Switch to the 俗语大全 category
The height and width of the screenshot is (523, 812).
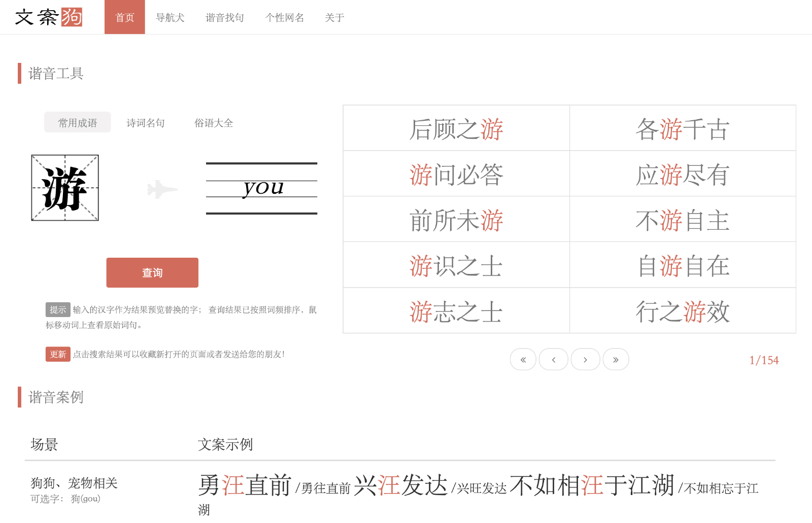(214, 123)
